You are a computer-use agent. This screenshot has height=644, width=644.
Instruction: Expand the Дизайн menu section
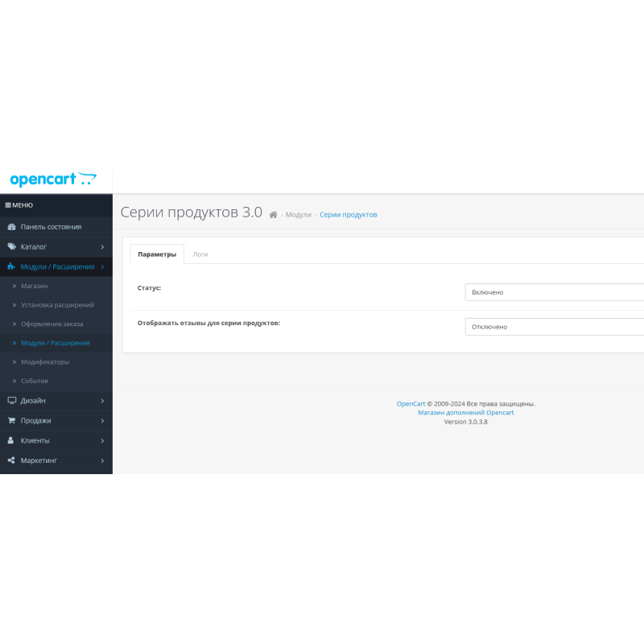click(56, 400)
